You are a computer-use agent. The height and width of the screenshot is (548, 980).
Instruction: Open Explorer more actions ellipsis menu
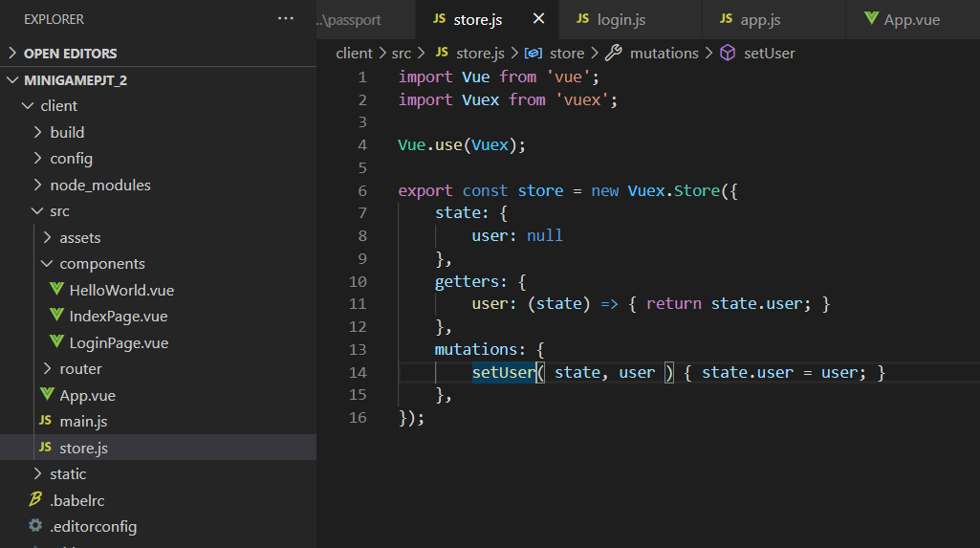tap(286, 19)
